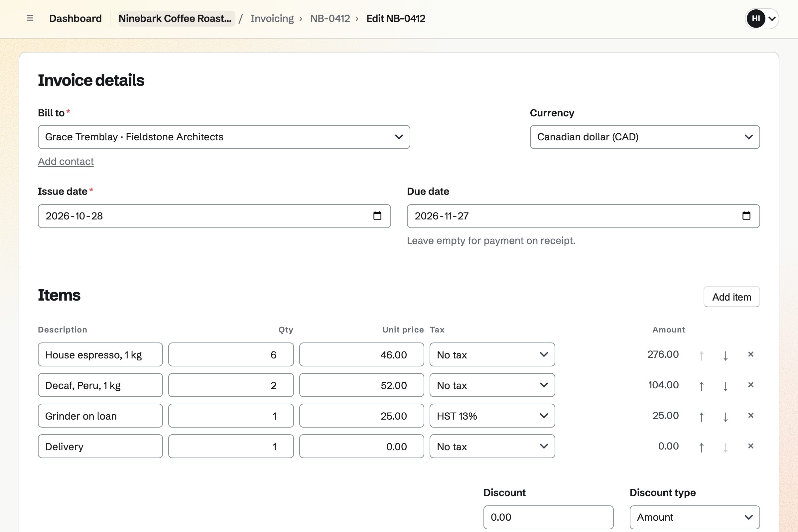Click the Invoice details heading
This screenshot has height=532, width=798.
click(x=91, y=80)
